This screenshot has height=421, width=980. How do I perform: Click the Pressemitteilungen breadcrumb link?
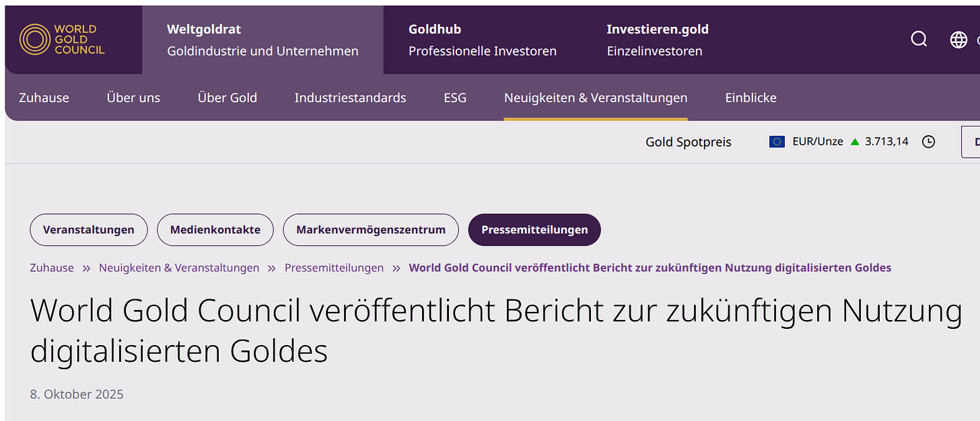(334, 268)
